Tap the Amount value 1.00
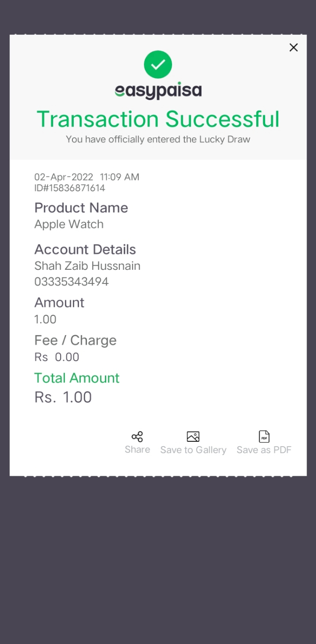The image size is (316, 644). [45, 320]
